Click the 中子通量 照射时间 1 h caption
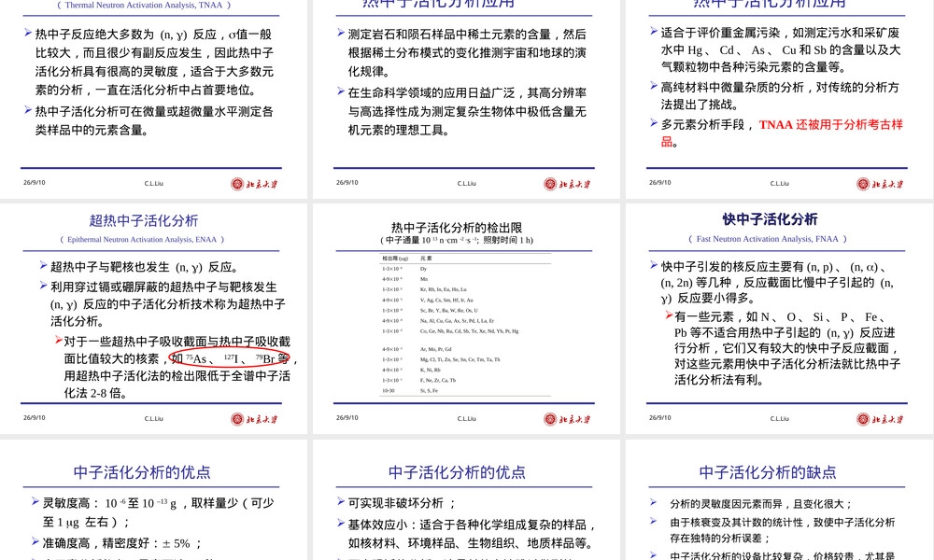The image size is (934, 560). click(457, 241)
